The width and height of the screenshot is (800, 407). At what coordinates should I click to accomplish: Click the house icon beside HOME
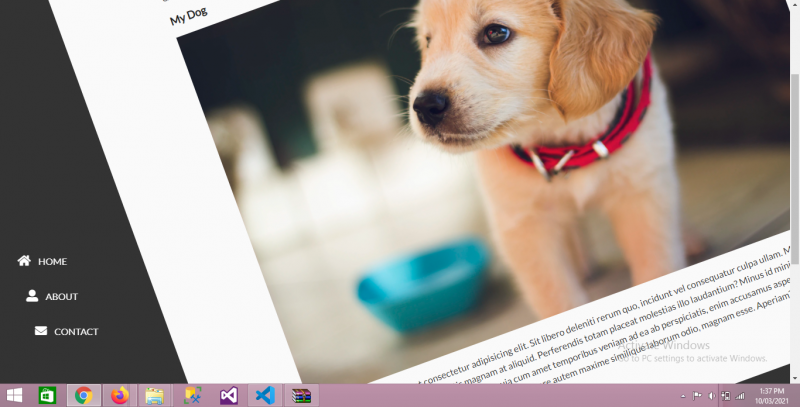(x=24, y=261)
